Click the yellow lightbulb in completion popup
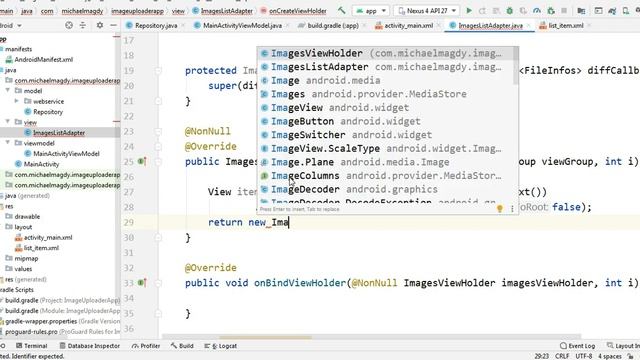This screenshot has height=360, width=640. [500, 209]
